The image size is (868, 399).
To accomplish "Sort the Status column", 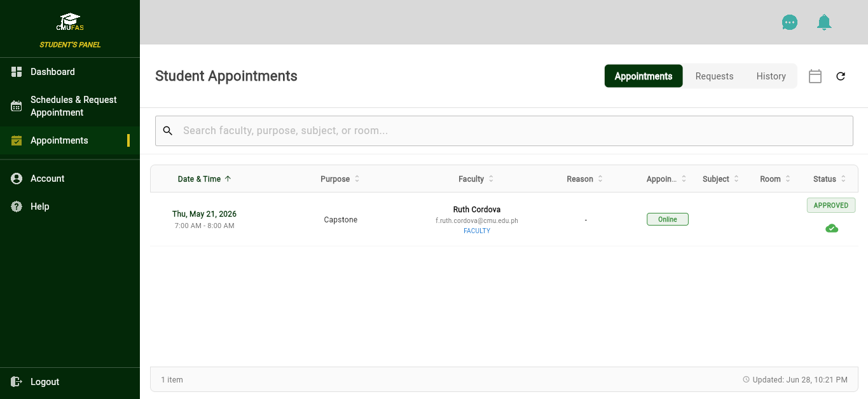I will coord(830,179).
